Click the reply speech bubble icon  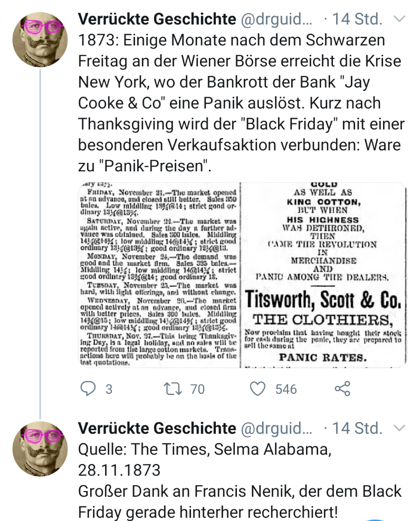pyautogui.click(x=88, y=389)
